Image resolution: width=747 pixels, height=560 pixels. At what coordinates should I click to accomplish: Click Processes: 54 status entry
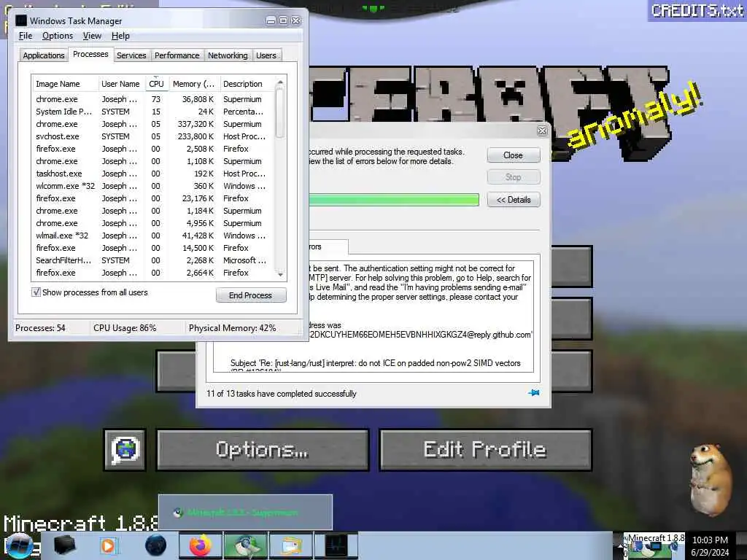pyautogui.click(x=41, y=328)
